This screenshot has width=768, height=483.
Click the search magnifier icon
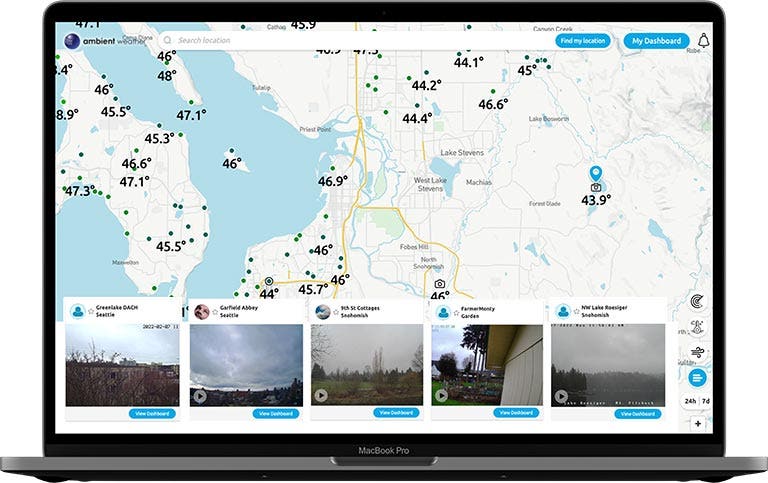[x=168, y=40]
